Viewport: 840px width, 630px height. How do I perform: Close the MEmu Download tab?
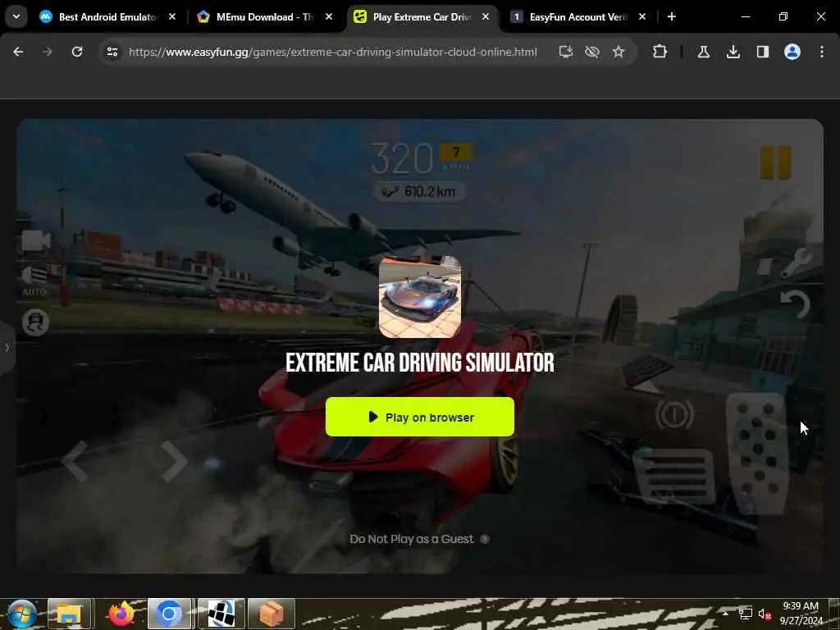(329, 16)
